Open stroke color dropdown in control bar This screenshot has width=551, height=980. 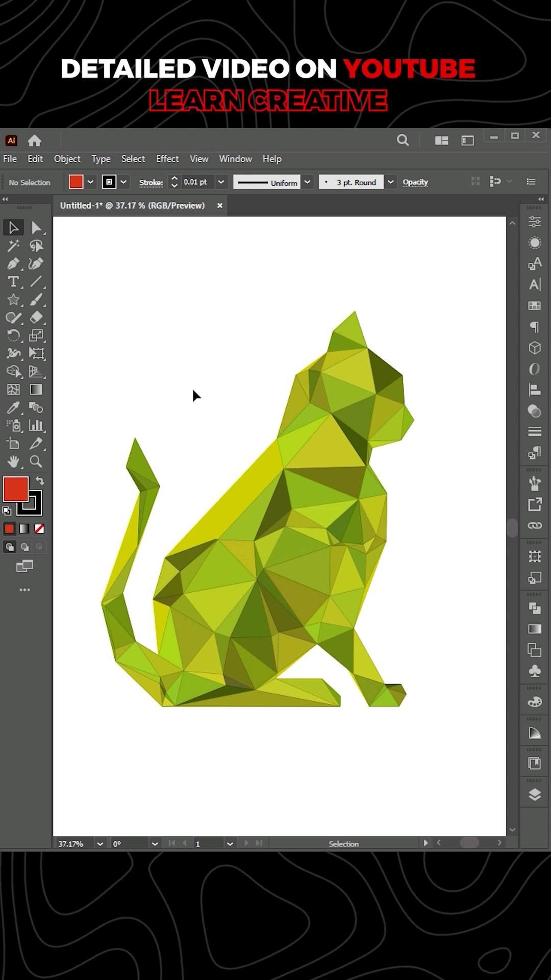coord(123,182)
